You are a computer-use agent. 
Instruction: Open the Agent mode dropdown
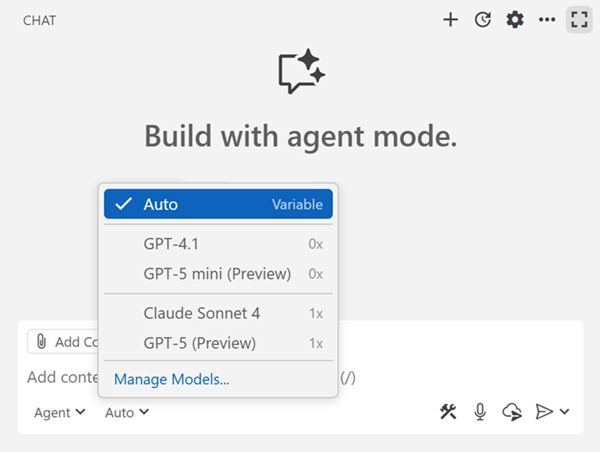pyautogui.click(x=59, y=412)
